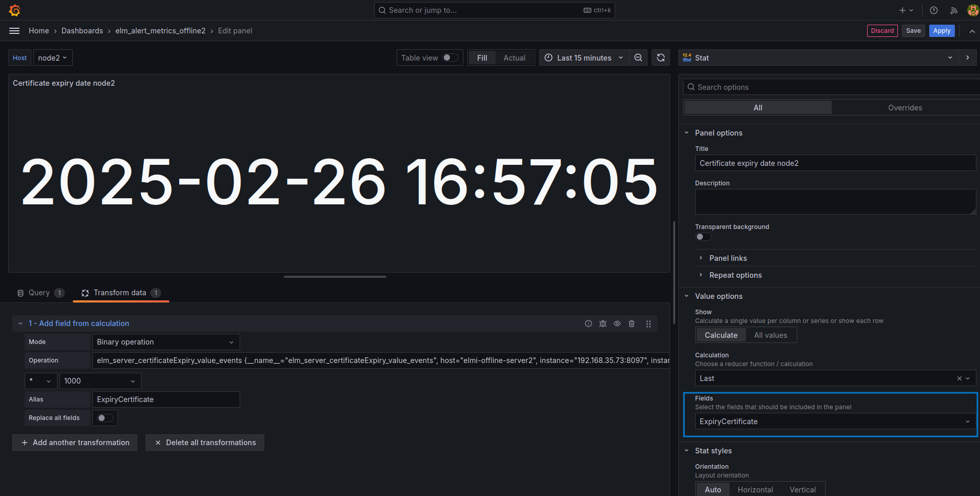The height and width of the screenshot is (496, 980).
Task: Toggle Replace all fields switch
Action: coord(105,418)
